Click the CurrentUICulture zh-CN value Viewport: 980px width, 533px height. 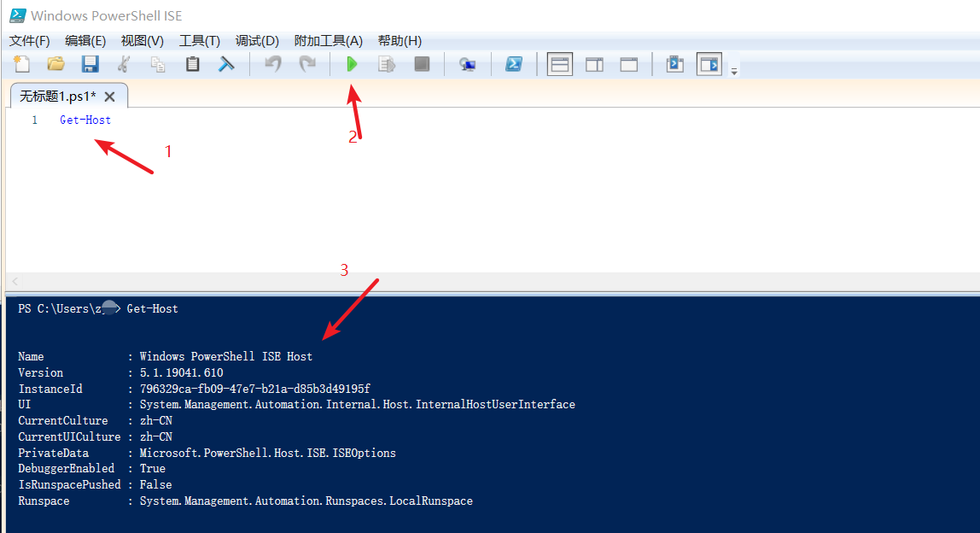click(x=155, y=436)
